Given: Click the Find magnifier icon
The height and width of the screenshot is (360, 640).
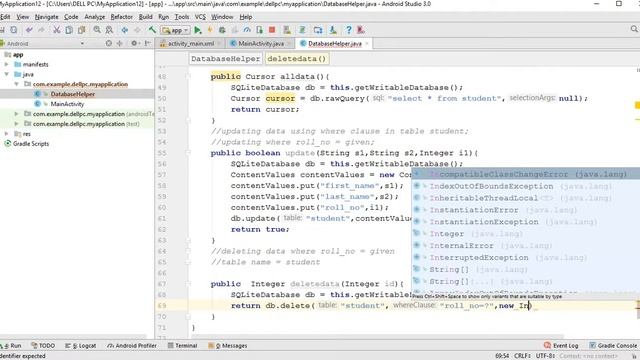Looking at the screenshot, I should 97,30.
